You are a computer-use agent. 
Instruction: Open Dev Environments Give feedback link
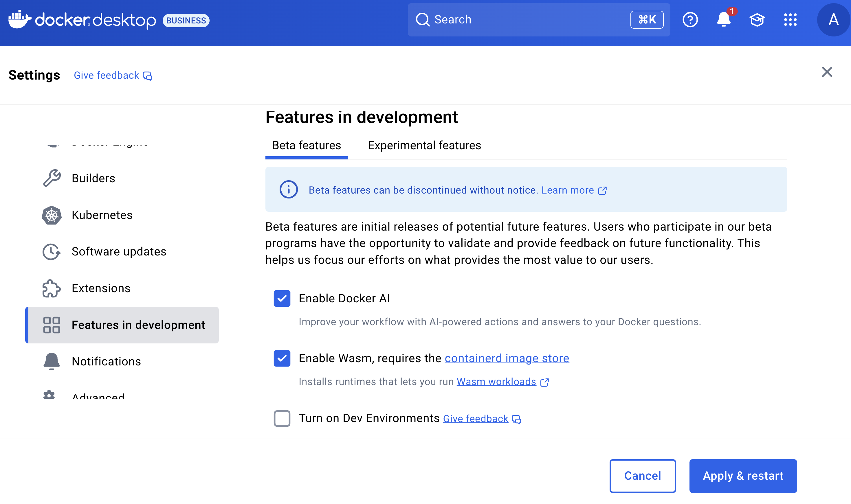click(x=476, y=419)
